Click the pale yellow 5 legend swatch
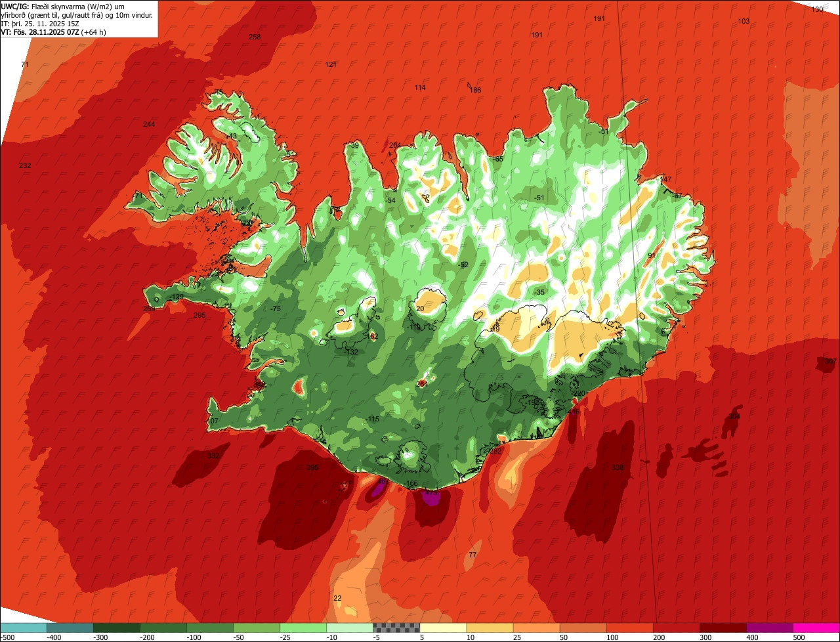The image size is (840, 642). pos(443,628)
